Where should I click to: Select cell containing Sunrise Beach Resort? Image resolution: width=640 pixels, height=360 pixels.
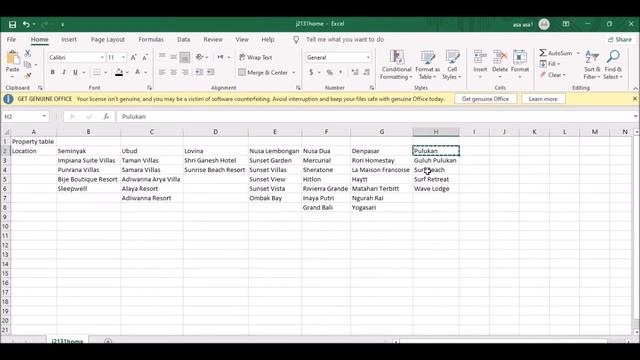[x=216, y=170]
